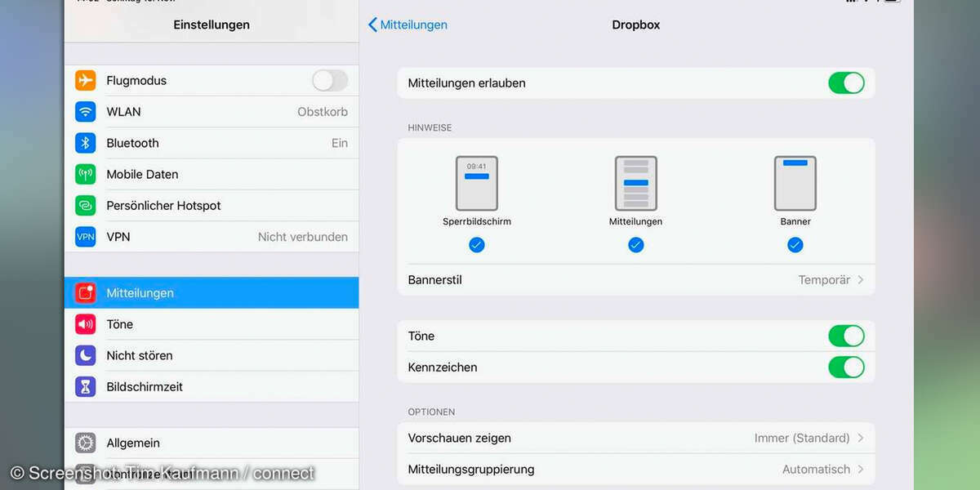
Task: Click the Nicht verbunden VPN status
Action: click(303, 237)
